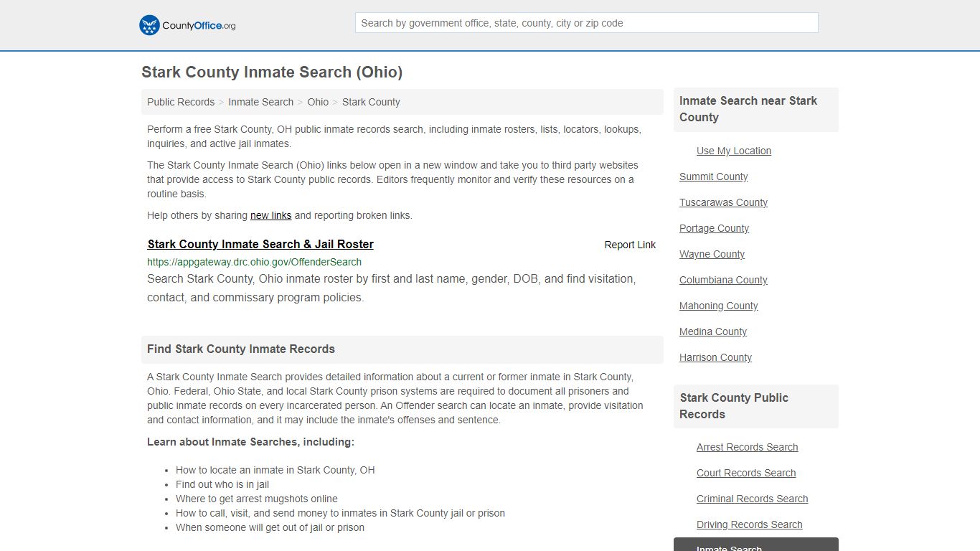Click 'Find Stark County Inmate Records' heading

point(241,349)
